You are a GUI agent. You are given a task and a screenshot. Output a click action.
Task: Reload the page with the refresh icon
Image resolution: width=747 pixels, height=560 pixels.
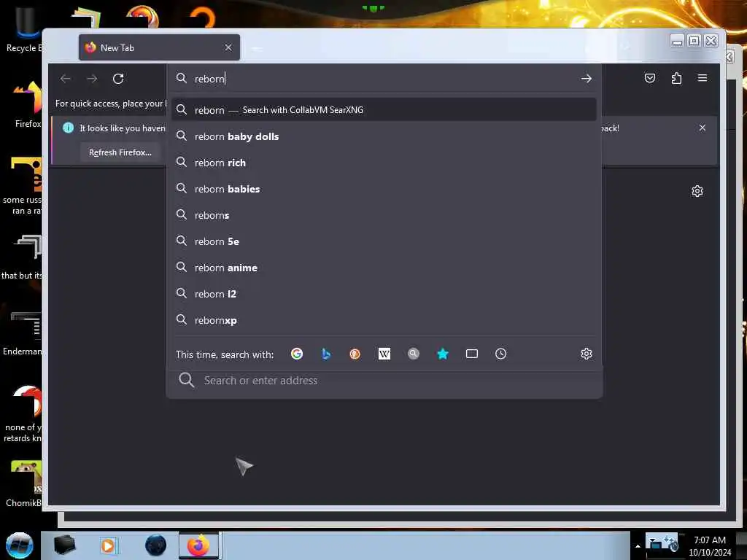(118, 79)
